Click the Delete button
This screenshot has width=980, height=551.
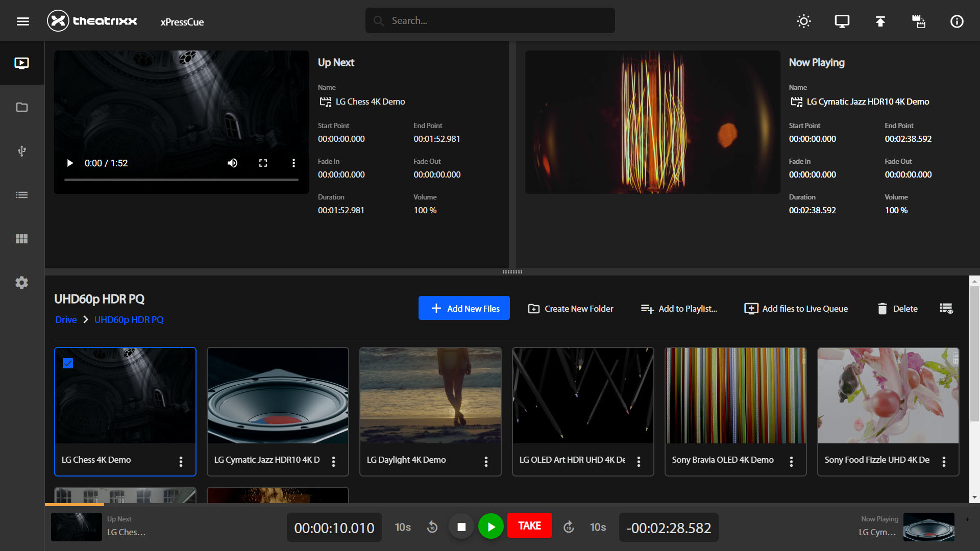point(897,309)
